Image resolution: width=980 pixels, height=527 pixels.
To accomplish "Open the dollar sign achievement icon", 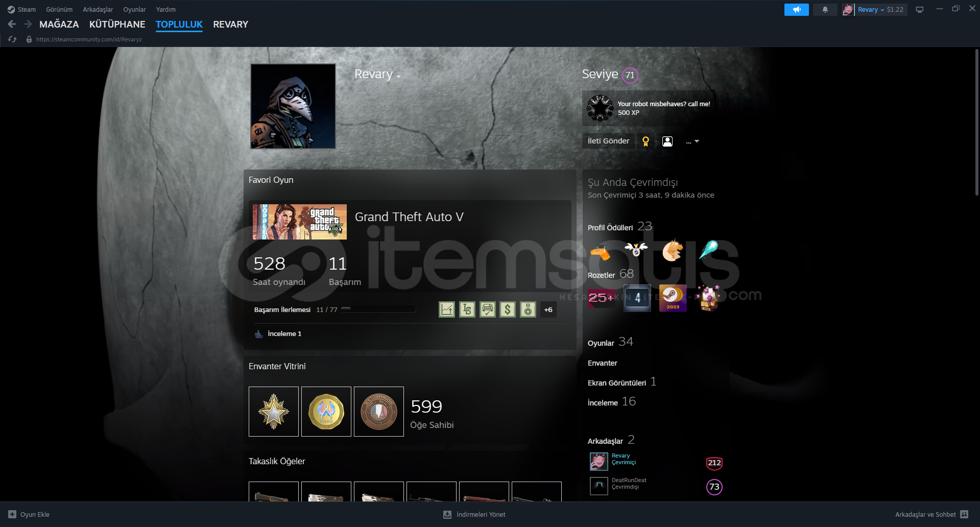I will pos(508,309).
